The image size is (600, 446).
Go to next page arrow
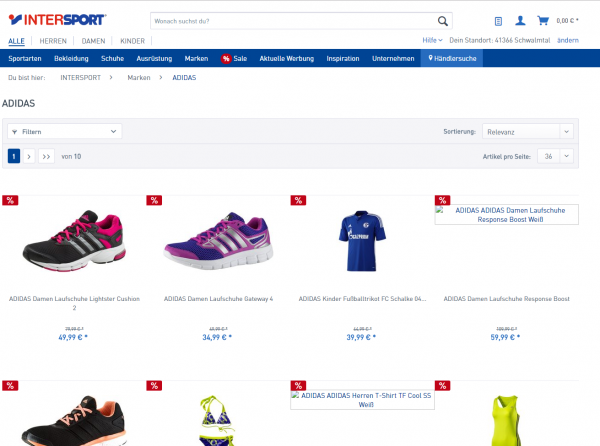point(29,156)
